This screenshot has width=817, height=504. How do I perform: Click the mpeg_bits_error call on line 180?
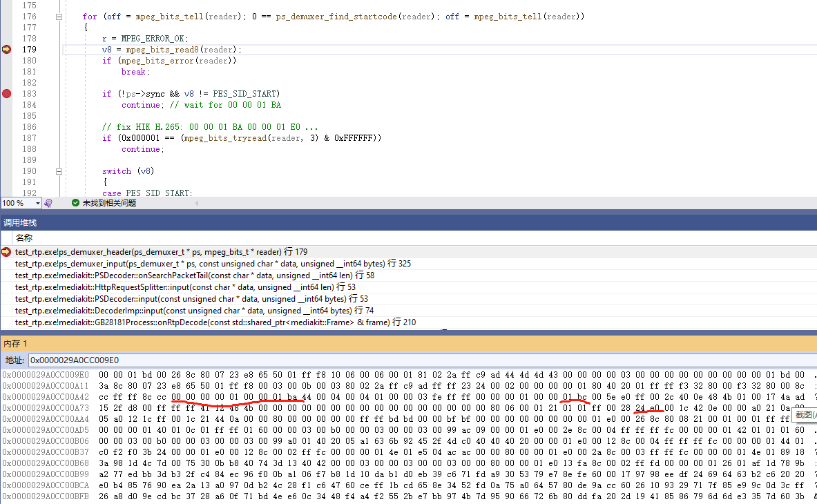pos(158,61)
